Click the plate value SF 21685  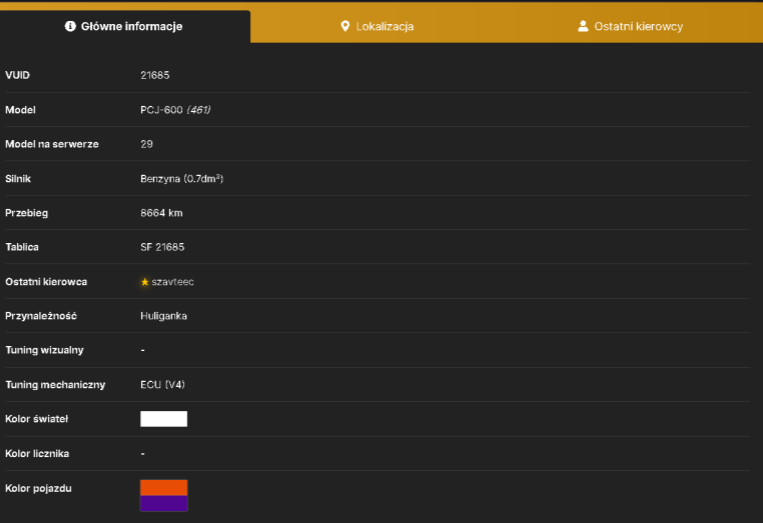(162, 247)
